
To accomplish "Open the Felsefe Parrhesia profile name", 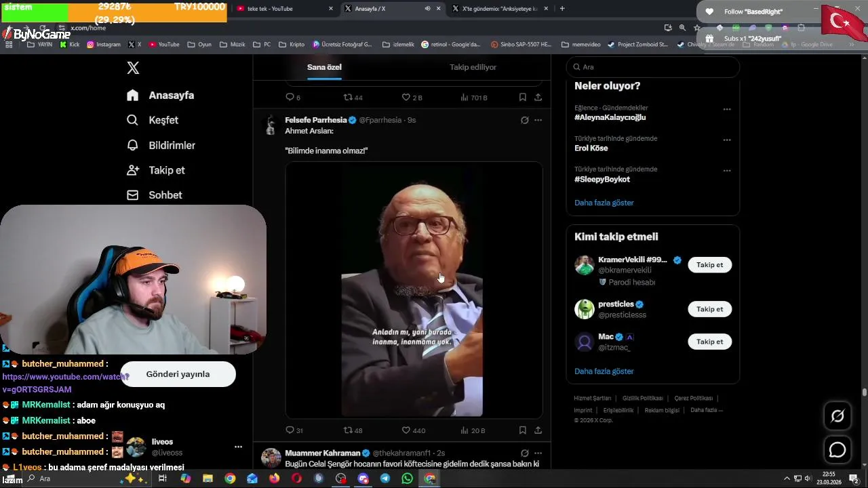I will 316,120.
